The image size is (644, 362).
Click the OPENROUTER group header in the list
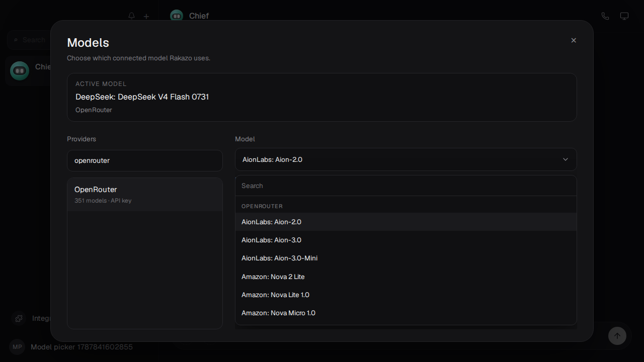(x=262, y=206)
